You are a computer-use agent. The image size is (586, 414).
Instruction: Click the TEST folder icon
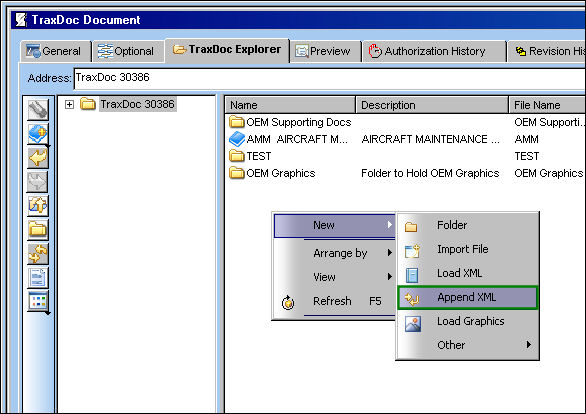(237, 156)
